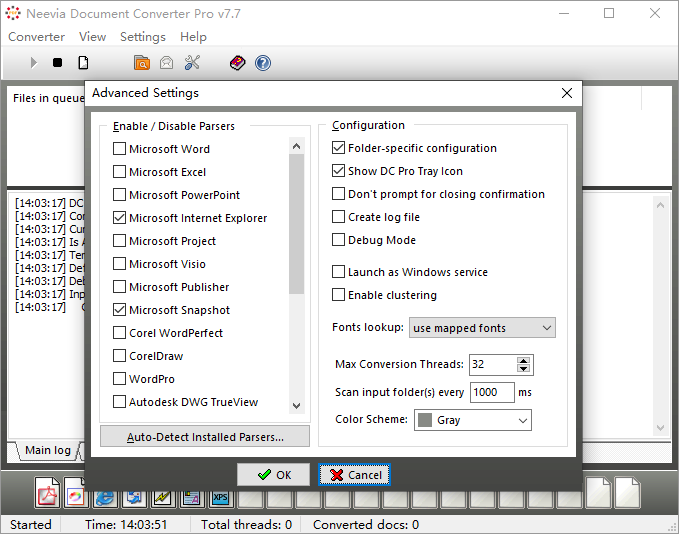The height and width of the screenshot is (534, 679).
Task: Check the Microsoft PowerPoint parser box
Action: [x=119, y=194]
